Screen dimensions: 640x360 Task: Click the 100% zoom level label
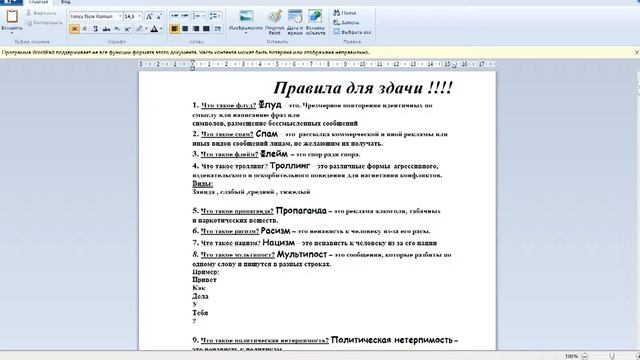coord(571,356)
